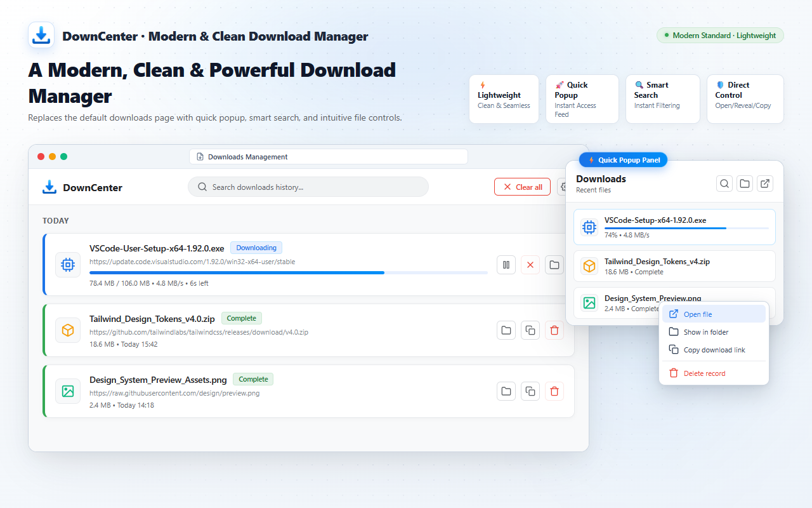The width and height of the screenshot is (812, 508).
Task: Click the box icon of Tailwind_Design_Tokens_v4.0.zip row
Action: [x=68, y=330]
